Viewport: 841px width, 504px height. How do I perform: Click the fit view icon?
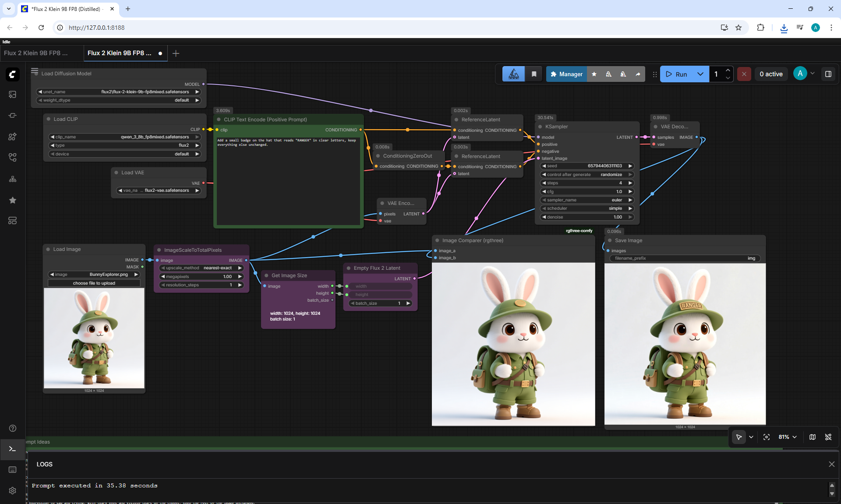point(767,437)
